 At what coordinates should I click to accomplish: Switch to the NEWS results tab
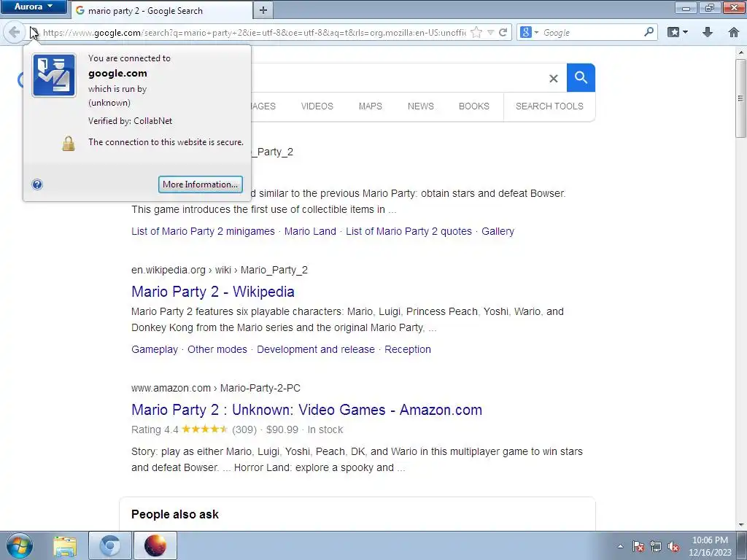(x=421, y=106)
